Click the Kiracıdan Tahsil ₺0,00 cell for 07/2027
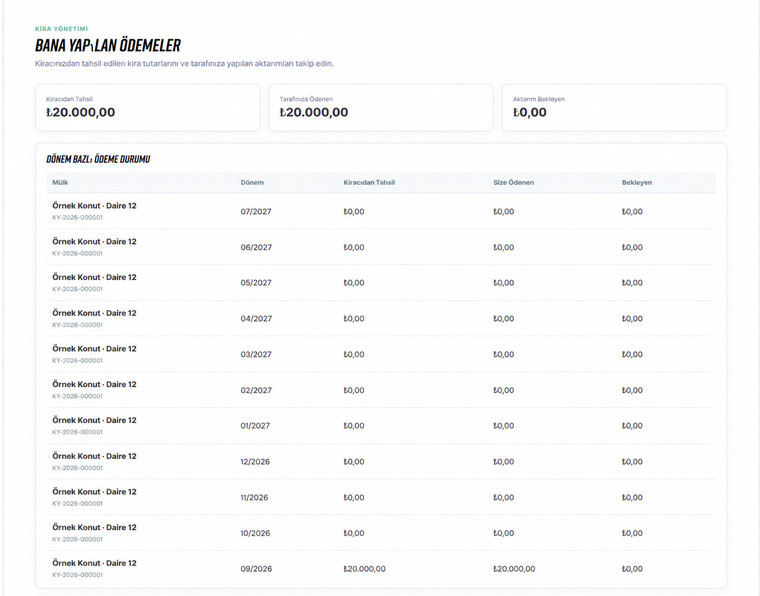The height and width of the screenshot is (596, 760). pyautogui.click(x=354, y=212)
